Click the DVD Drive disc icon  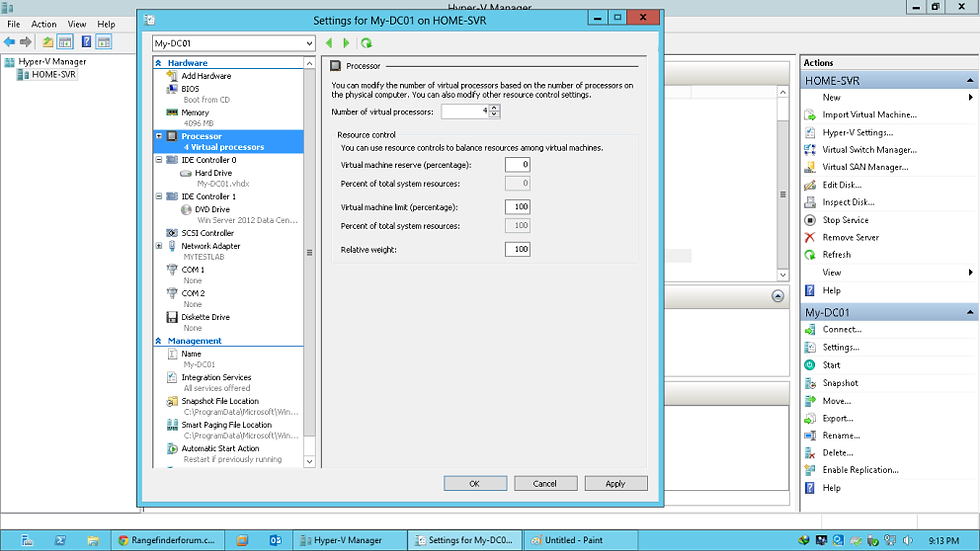click(186, 209)
